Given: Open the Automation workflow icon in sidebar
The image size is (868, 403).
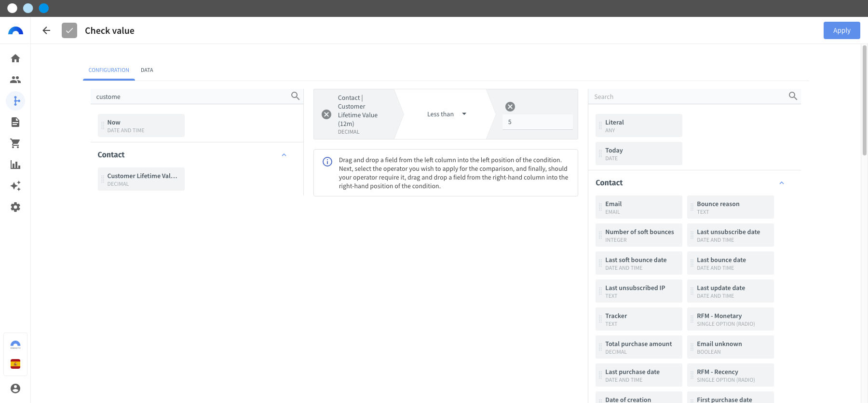Looking at the screenshot, I should [15, 101].
